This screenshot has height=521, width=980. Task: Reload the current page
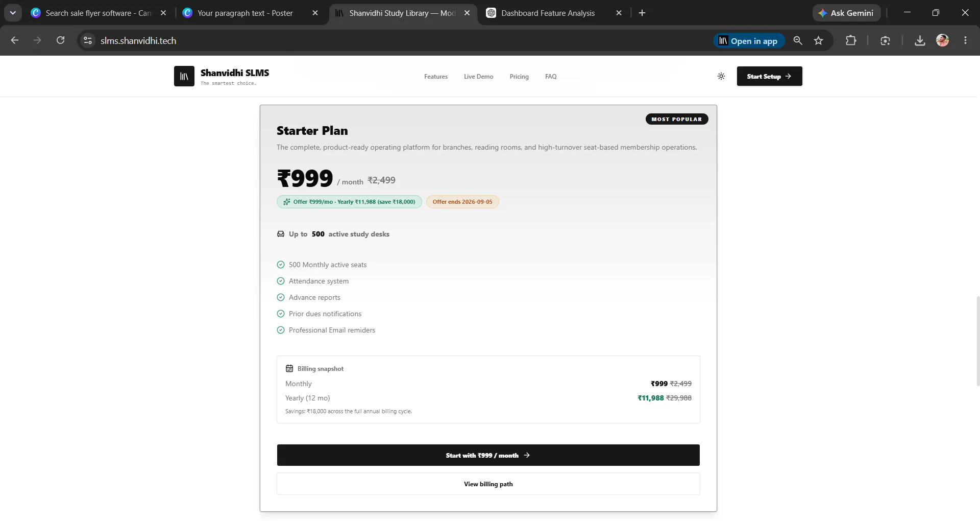coord(60,40)
